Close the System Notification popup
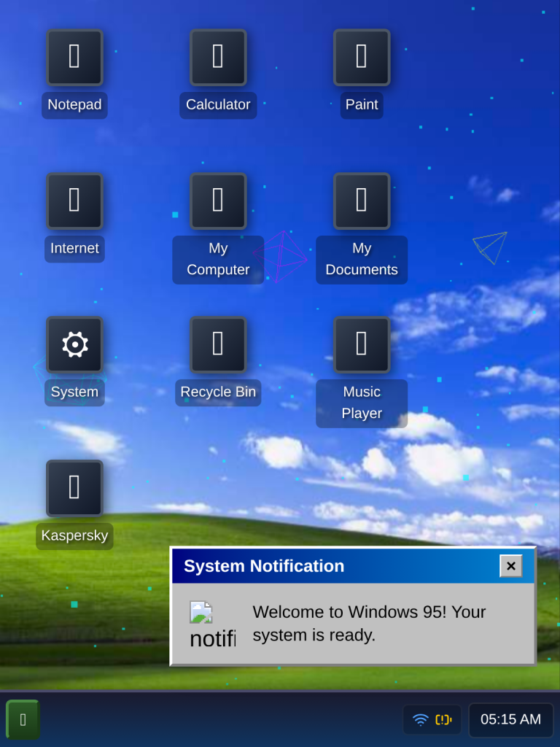This screenshot has height=747, width=560. click(x=511, y=566)
